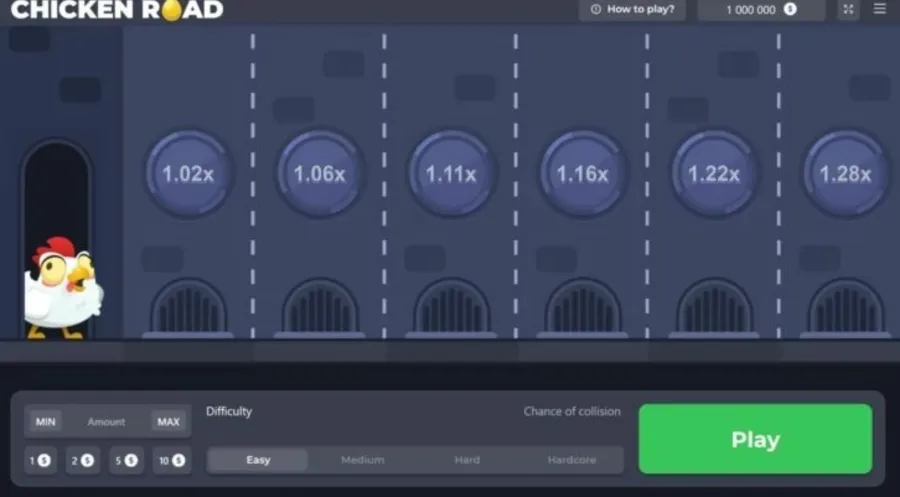Click the fullscreen expand icon

pos(848,10)
